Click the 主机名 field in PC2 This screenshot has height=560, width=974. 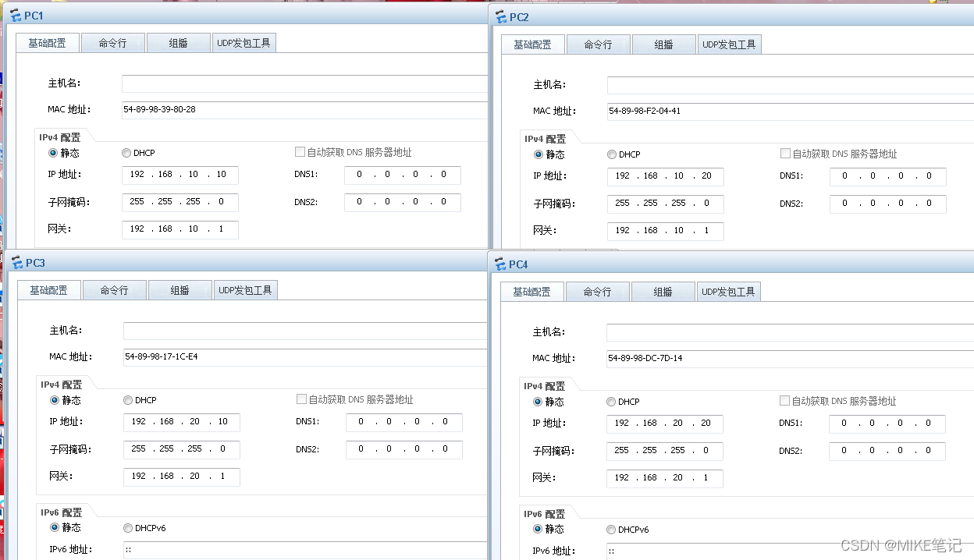tap(791, 85)
